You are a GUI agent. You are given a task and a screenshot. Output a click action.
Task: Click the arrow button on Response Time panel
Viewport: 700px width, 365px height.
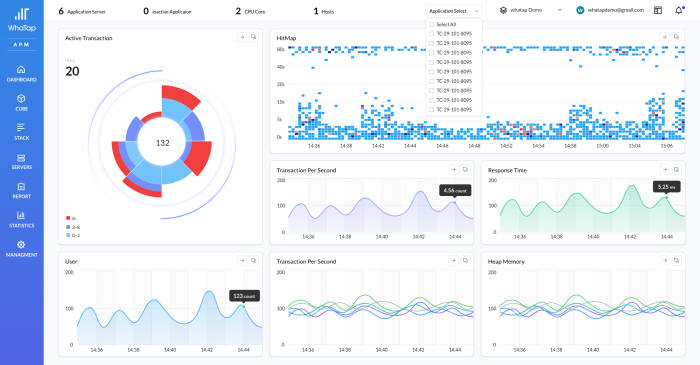(x=665, y=170)
